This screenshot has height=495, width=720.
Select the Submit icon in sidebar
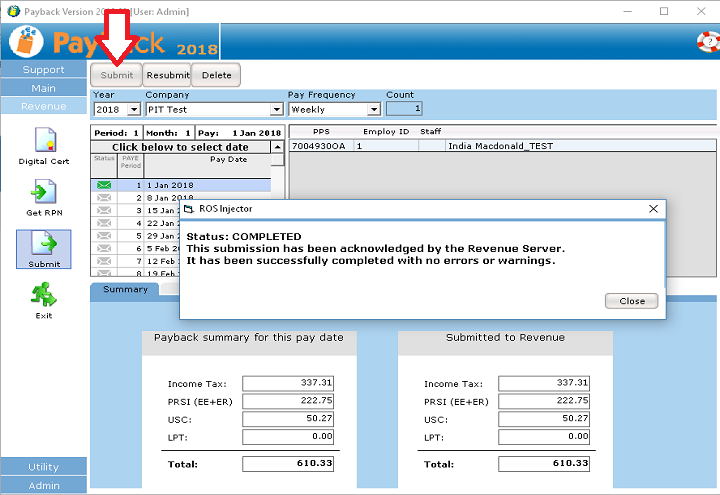[x=43, y=246]
